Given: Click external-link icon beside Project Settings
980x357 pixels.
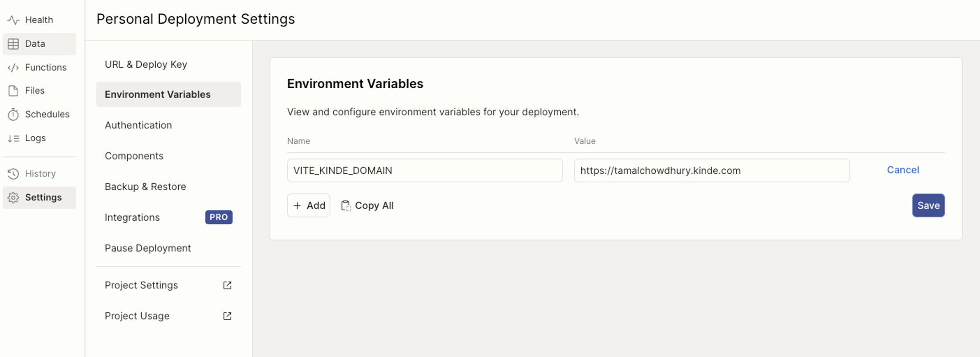Looking at the screenshot, I should tap(227, 285).
